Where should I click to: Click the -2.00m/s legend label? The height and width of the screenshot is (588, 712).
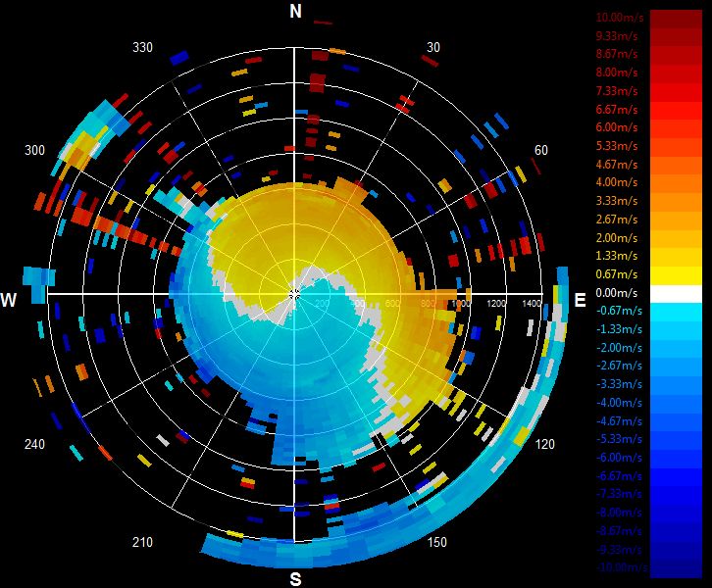(619, 348)
